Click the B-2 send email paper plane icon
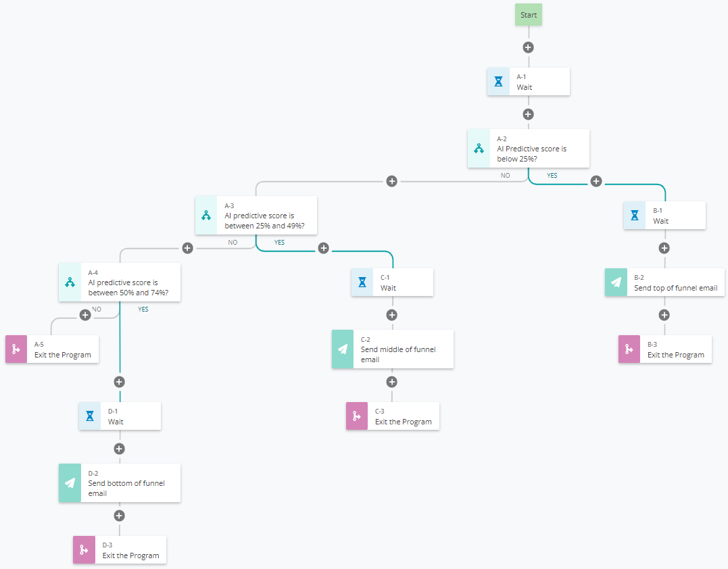 pos(616,282)
